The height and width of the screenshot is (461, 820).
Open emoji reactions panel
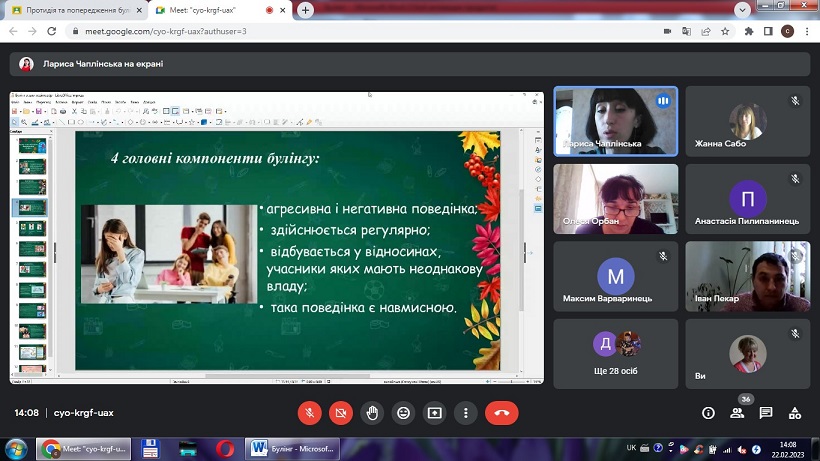click(403, 413)
